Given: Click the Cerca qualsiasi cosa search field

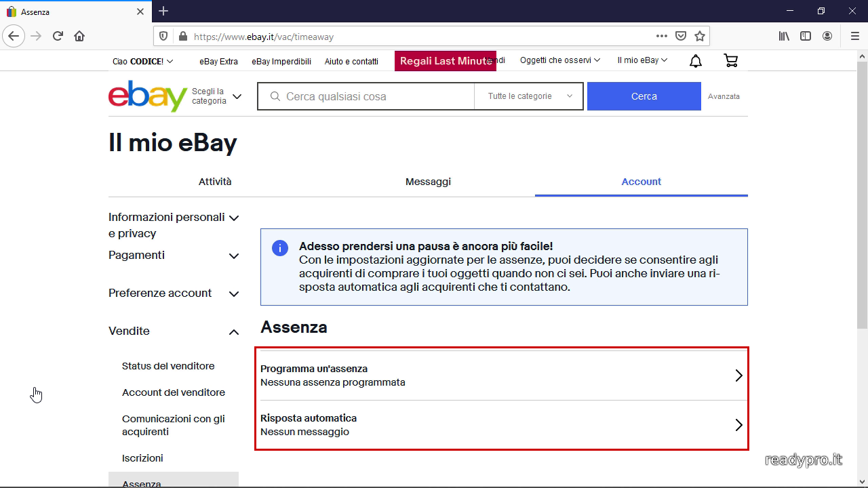Looking at the screenshot, I should [x=366, y=96].
